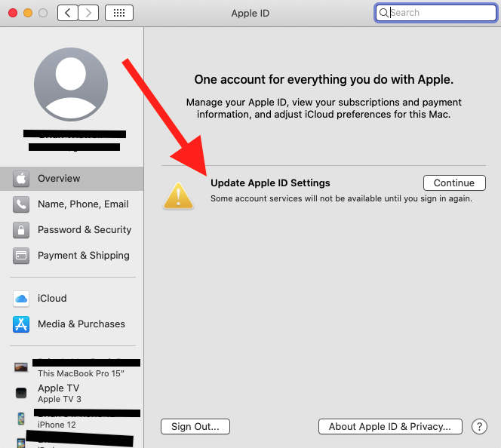Click the Sign Out… button

195,427
